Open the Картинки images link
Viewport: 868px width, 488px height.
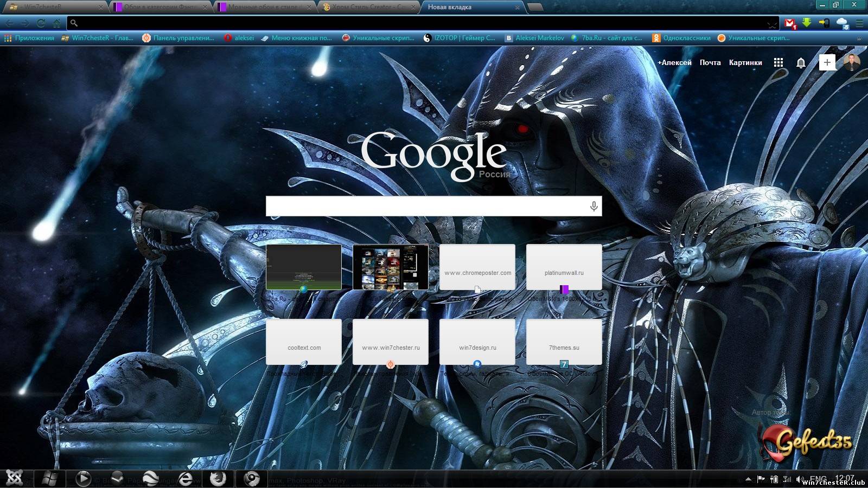745,62
